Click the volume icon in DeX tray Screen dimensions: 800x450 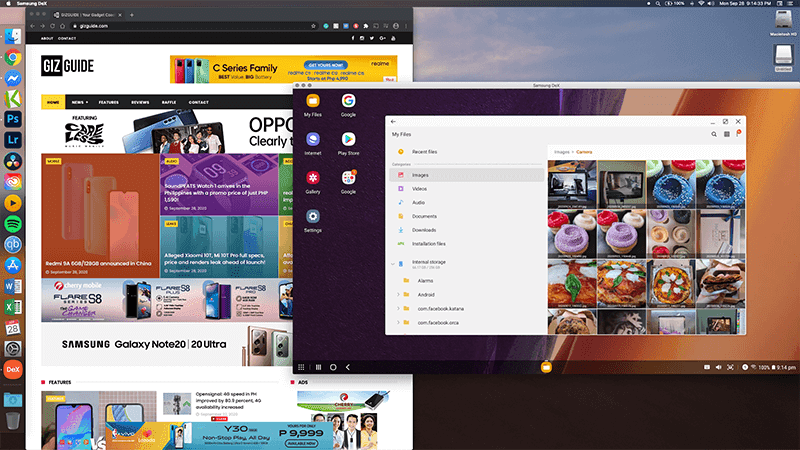[x=718, y=367]
